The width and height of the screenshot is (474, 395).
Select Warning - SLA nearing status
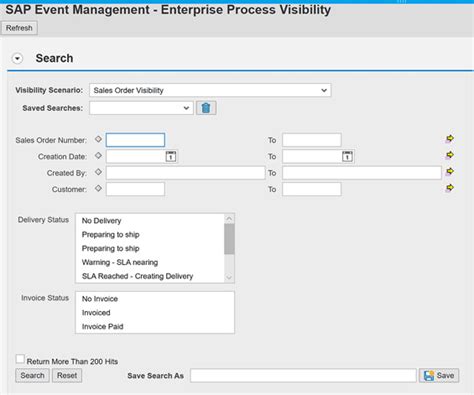(x=150, y=262)
